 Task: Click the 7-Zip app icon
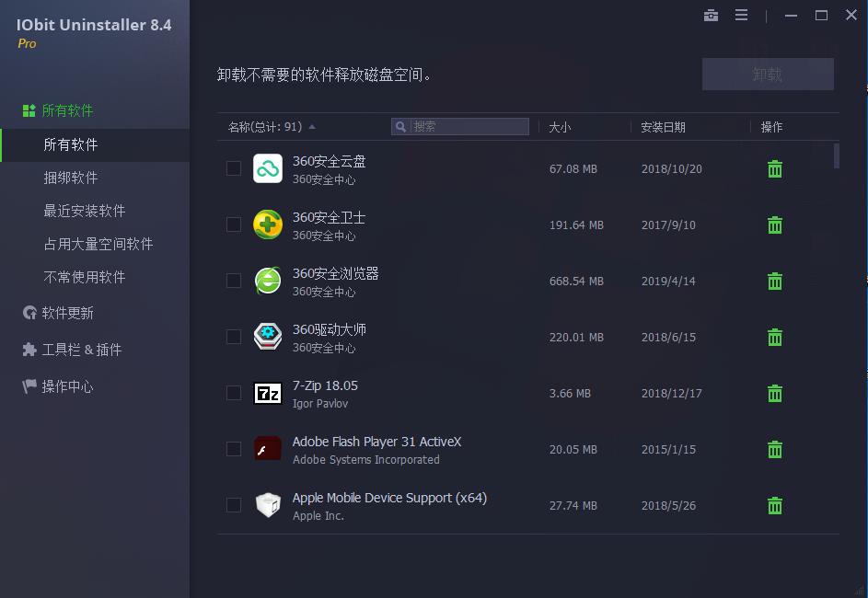click(x=268, y=394)
